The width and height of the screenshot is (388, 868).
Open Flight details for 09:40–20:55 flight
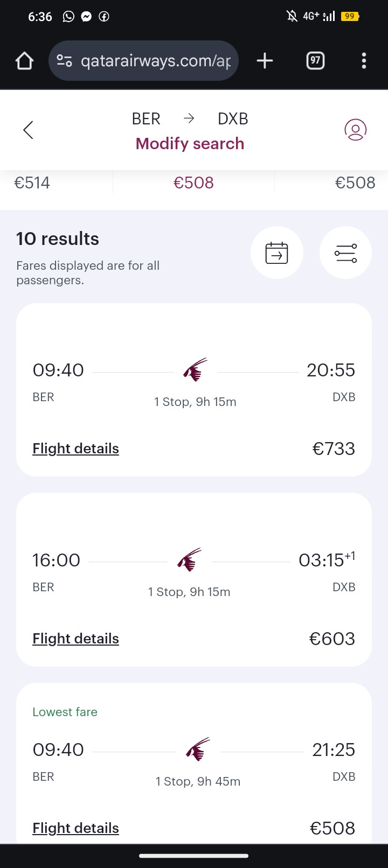click(x=75, y=449)
